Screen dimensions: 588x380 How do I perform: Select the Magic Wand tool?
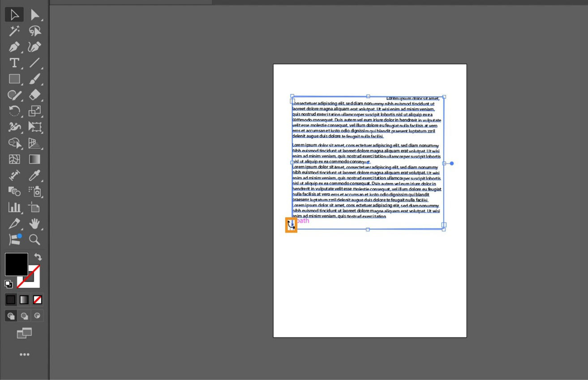pos(14,31)
